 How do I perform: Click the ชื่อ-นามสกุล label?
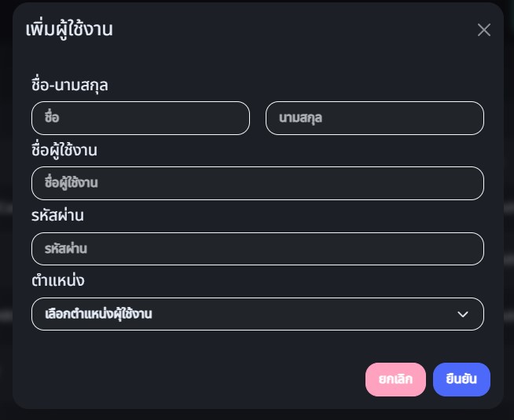click(70, 85)
